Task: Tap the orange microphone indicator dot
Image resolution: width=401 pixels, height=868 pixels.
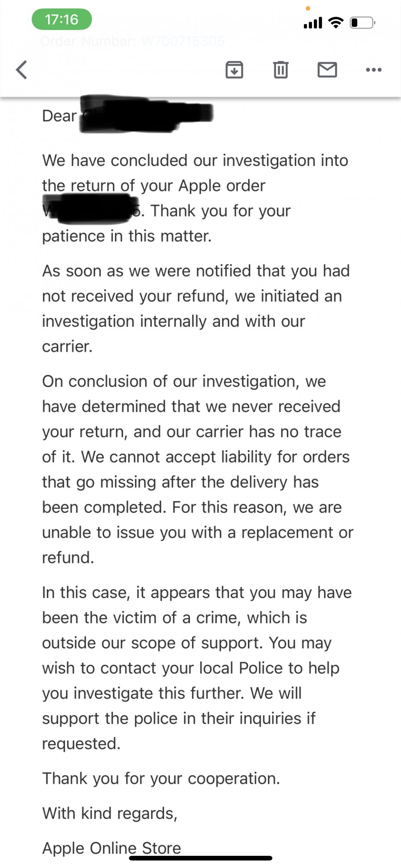Action: (308, 8)
